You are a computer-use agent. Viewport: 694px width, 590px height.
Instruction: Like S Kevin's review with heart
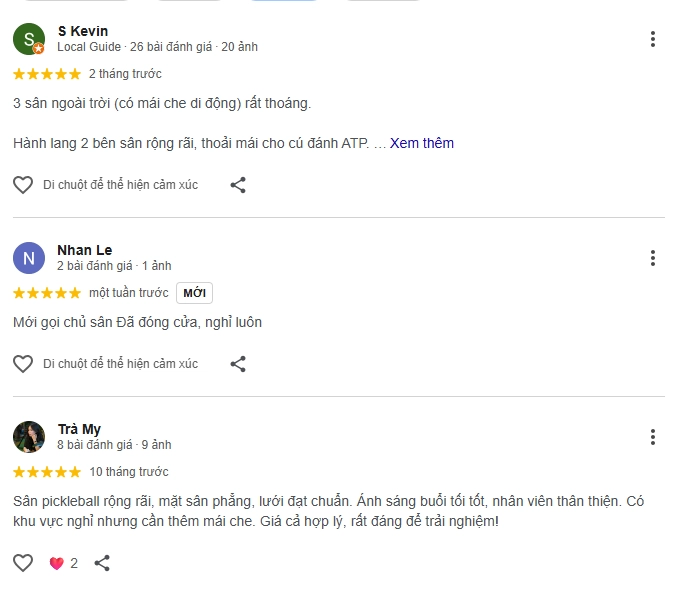click(23, 185)
